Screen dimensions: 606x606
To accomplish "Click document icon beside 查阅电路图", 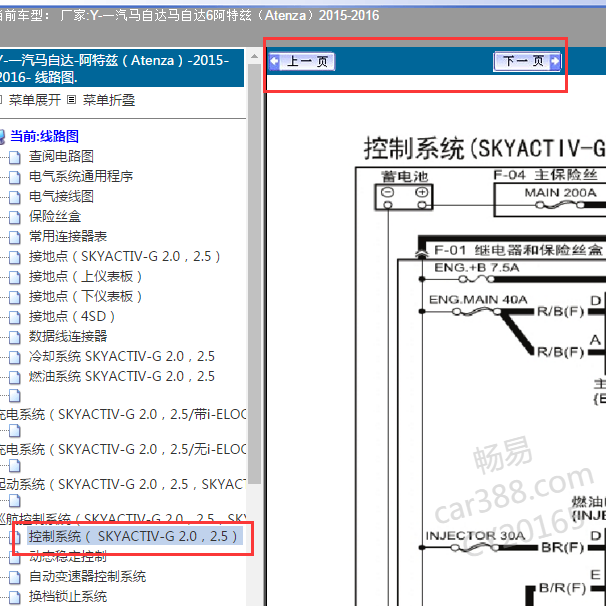I will coord(15,157).
